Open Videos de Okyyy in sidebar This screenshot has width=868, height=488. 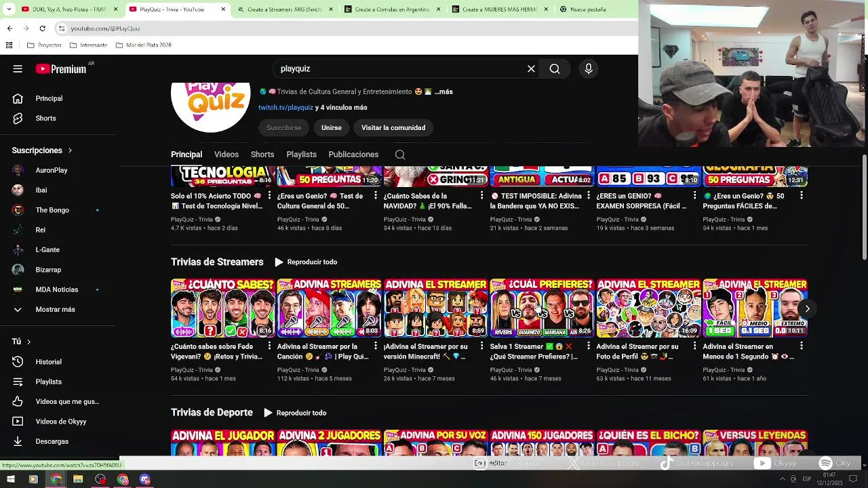(61, 421)
